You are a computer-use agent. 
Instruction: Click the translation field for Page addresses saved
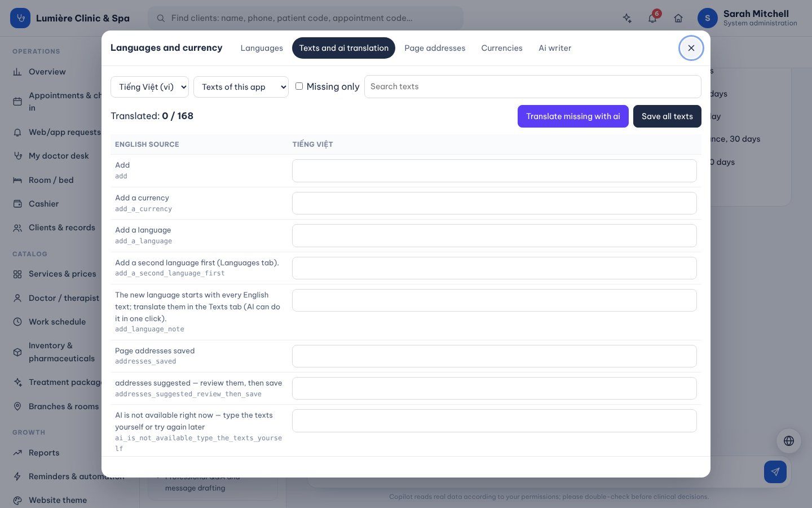pyautogui.click(x=495, y=356)
